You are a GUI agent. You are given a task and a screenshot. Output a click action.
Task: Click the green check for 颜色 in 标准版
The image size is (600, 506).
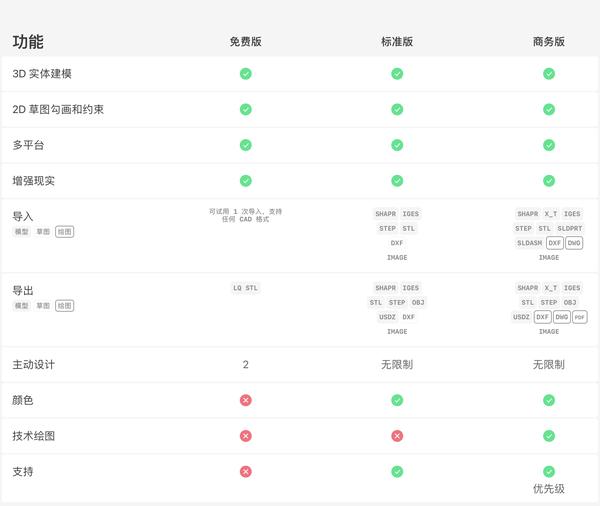pyautogui.click(x=397, y=400)
